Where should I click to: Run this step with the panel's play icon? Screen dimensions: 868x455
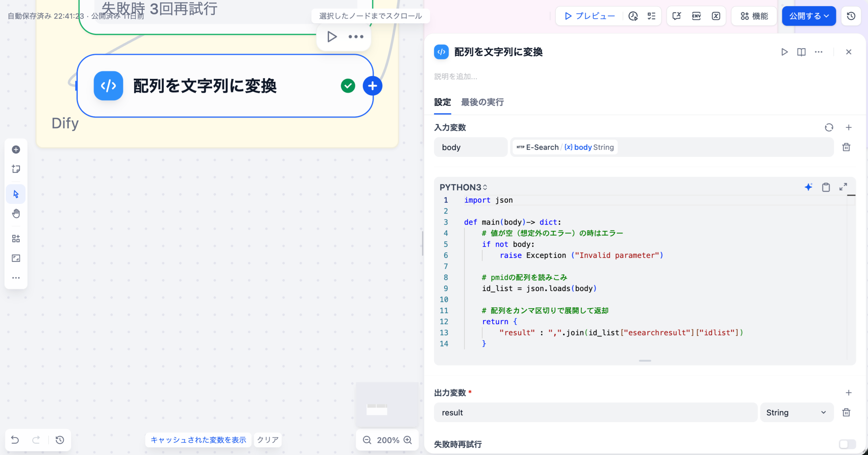coord(784,52)
